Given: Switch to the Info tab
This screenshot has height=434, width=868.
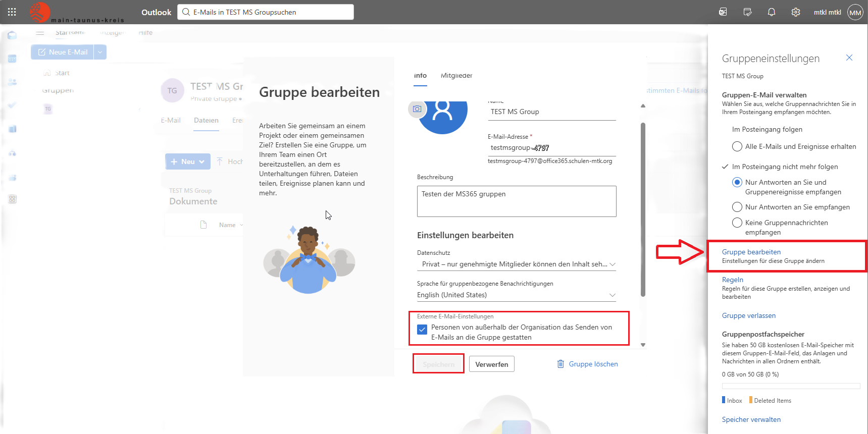Looking at the screenshot, I should pyautogui.click(x=420, y=76).
